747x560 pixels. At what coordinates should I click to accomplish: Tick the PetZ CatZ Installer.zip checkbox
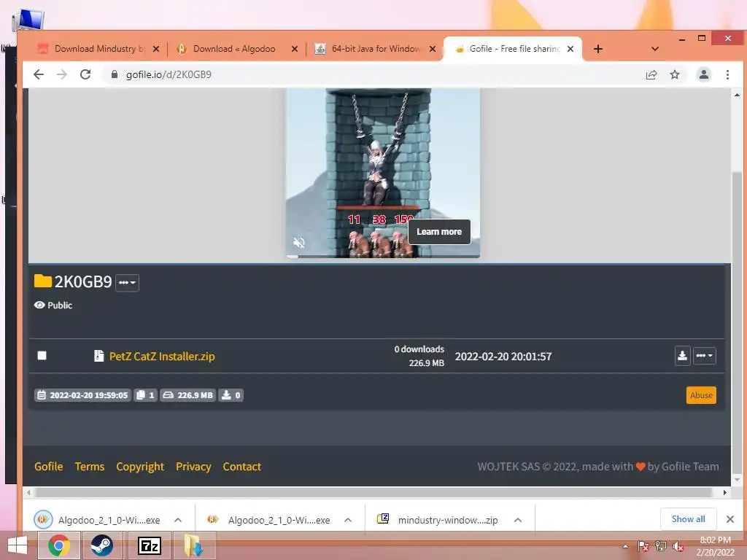pos(42,355)
